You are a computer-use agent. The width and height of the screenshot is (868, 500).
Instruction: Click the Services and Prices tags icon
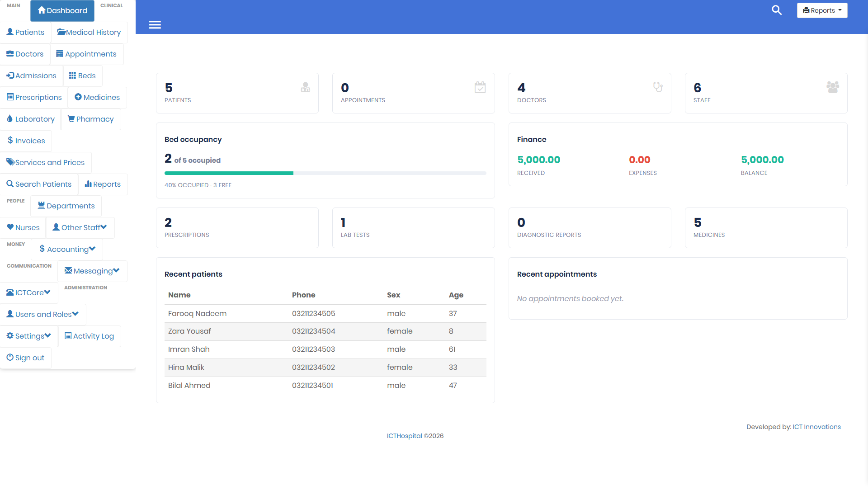10,162
